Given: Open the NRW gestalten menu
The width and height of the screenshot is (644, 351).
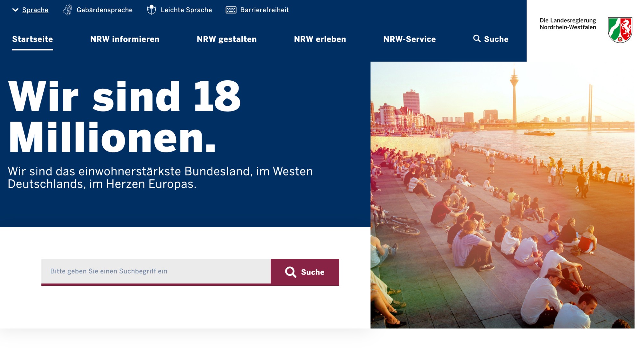Looking at the screenshot, I should tap(227, 39).
